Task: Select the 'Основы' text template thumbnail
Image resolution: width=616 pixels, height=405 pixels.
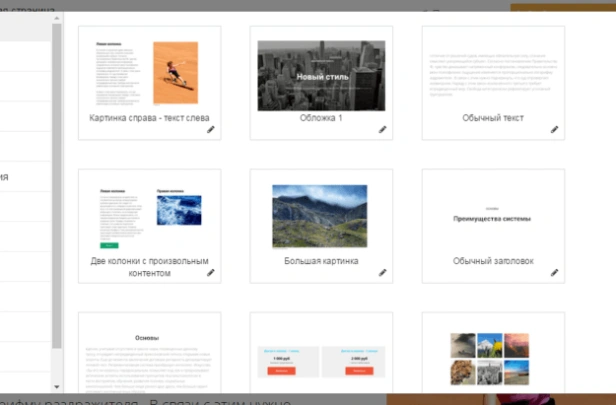Action: 149,355
